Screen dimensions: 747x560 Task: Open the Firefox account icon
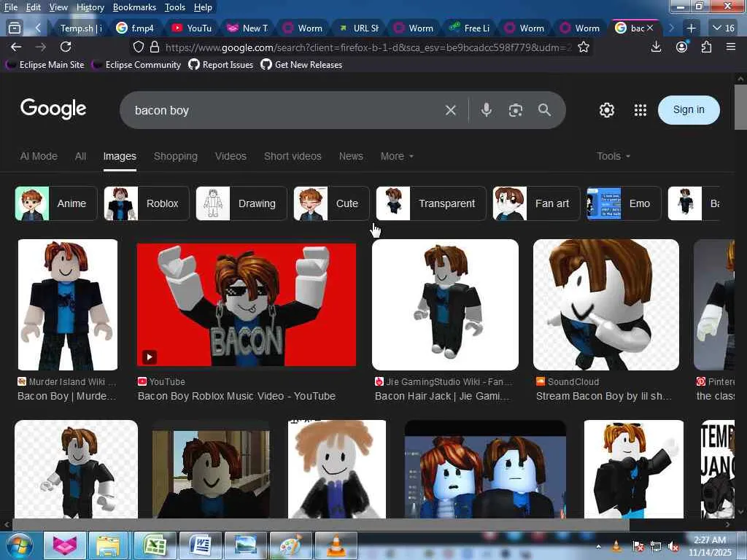tap(682, 47)
